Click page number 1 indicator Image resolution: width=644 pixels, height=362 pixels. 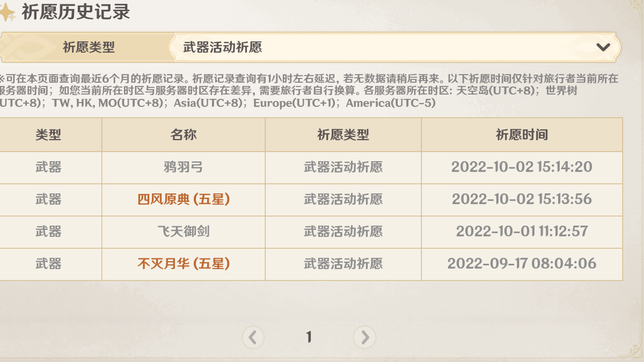(x=309, y=337)
